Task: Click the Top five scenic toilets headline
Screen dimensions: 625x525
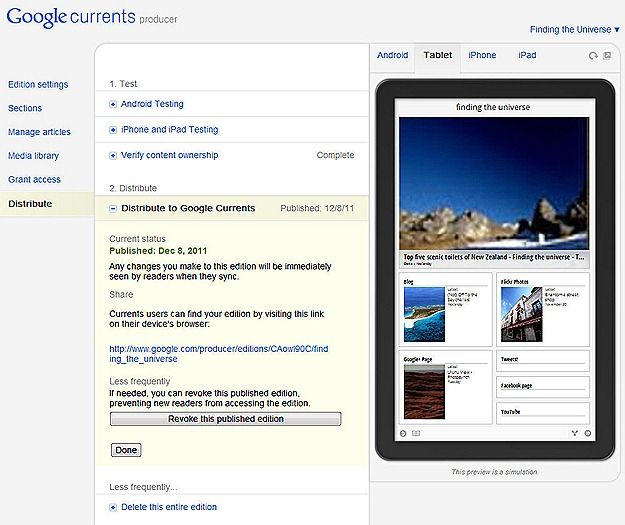Action: pyautogui.click(x=494, y=257)
